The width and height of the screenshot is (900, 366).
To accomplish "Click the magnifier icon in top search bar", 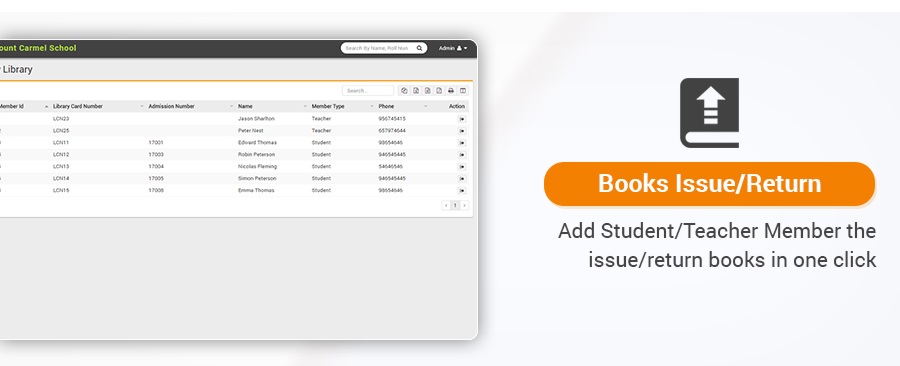I will click(420, 48).
